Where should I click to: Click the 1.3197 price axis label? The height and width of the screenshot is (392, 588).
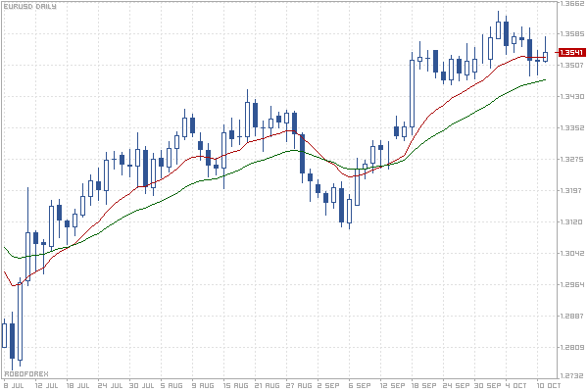click(x=572, y=190)
